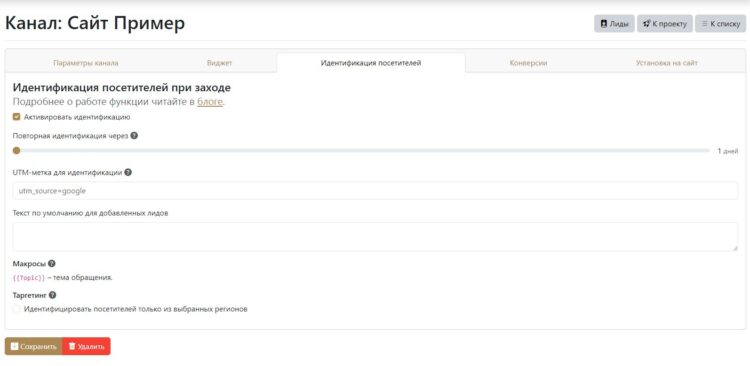Enable identification only from selected regions
This screenshot has height=366, width=750.
pyautogui.click(x=16, y=309)
